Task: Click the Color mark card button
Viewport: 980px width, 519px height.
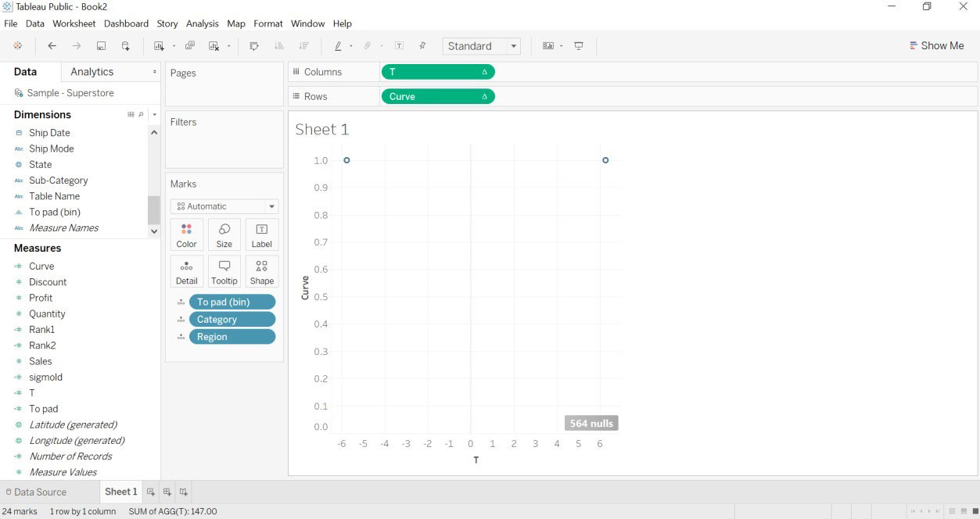Action: pyautogui.click(x=186, y=234)
